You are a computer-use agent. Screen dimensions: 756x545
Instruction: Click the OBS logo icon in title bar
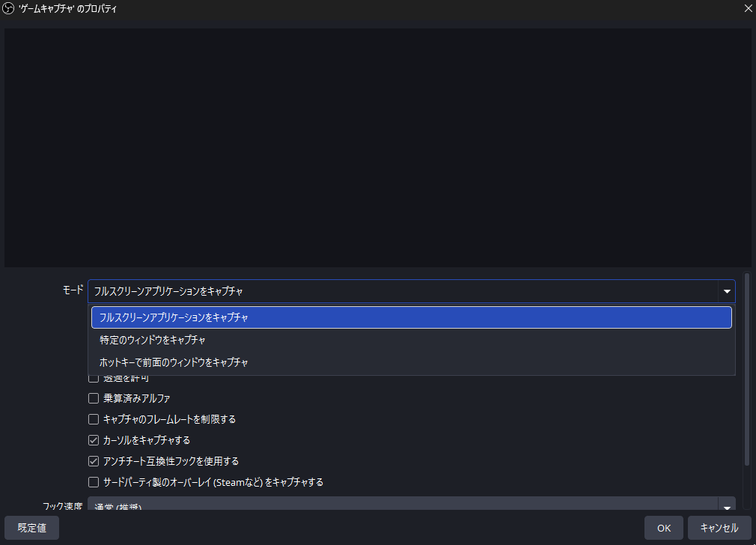coord(8,8)
